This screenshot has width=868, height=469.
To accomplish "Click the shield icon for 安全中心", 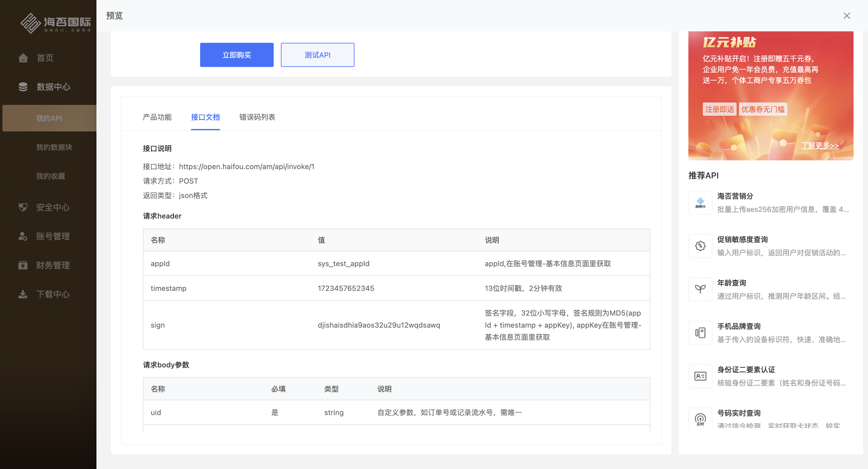I will [23, 207].
